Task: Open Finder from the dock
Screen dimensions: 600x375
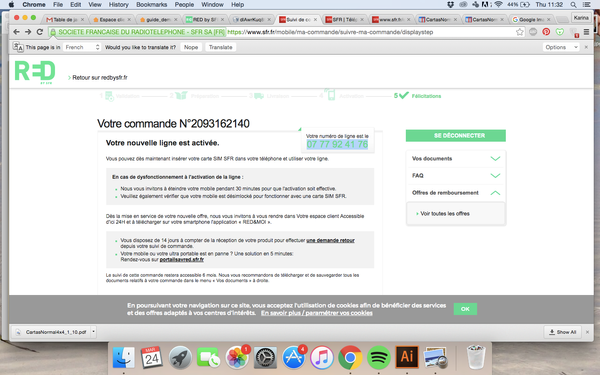Action: (x=124, y=358)
